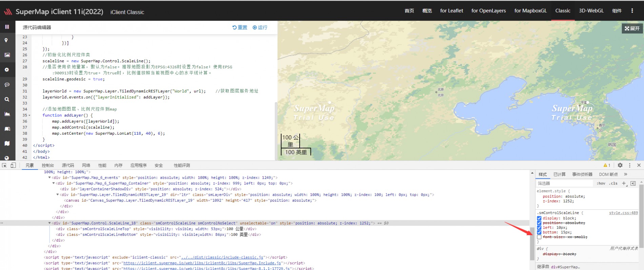This screenshot has height=270, width=644.
Task: Toggle the .cls class editor button
Action: click(x=613, y=183)
